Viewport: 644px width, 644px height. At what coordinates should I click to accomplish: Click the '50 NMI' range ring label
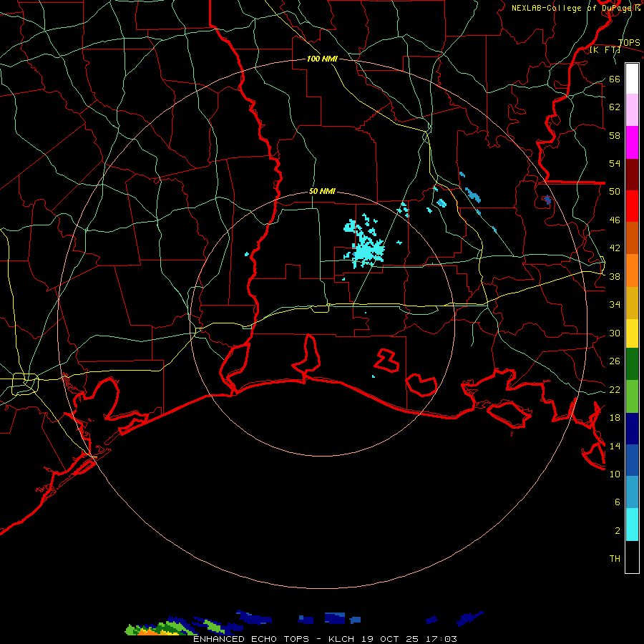pos(322,191)
